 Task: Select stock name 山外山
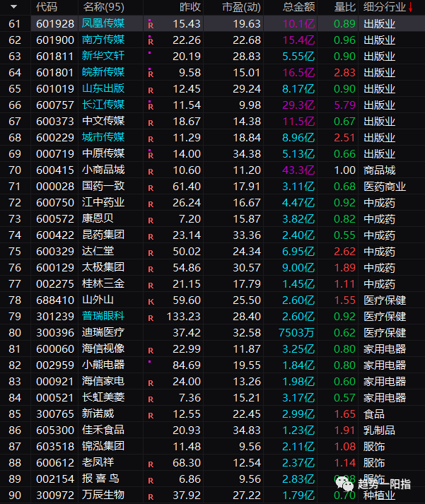coord(98,300)
